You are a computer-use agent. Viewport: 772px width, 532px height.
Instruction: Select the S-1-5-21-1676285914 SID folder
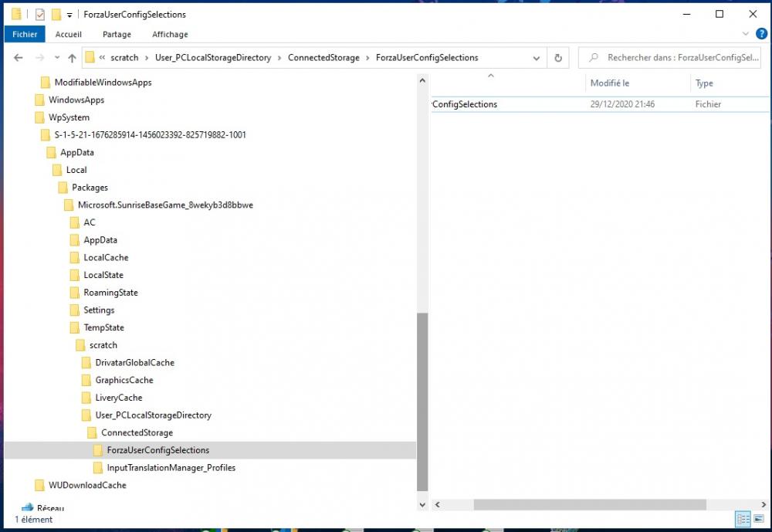tap(150, 135)
